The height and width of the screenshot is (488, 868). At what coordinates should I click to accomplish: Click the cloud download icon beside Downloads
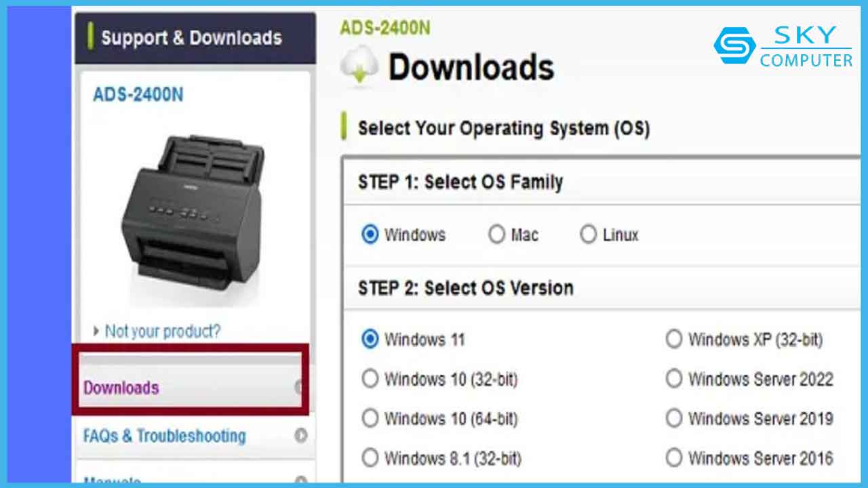pyautogui.click(x=359, y=66)
